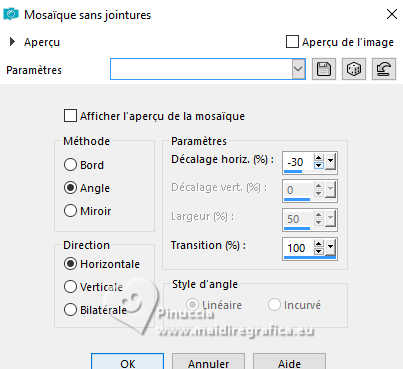Click inside the Paramètres preset combo box
This screenshot has width=403, height=369.
click(201, 69)
